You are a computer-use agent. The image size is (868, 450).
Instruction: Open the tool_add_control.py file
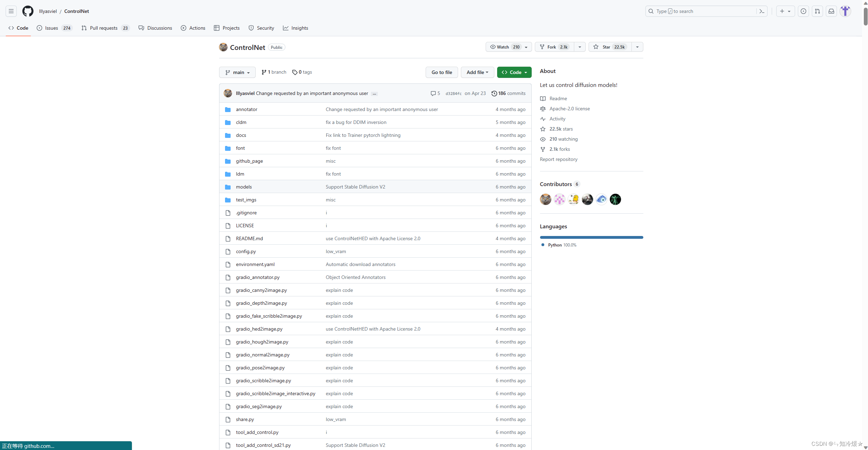pos(257,432)
